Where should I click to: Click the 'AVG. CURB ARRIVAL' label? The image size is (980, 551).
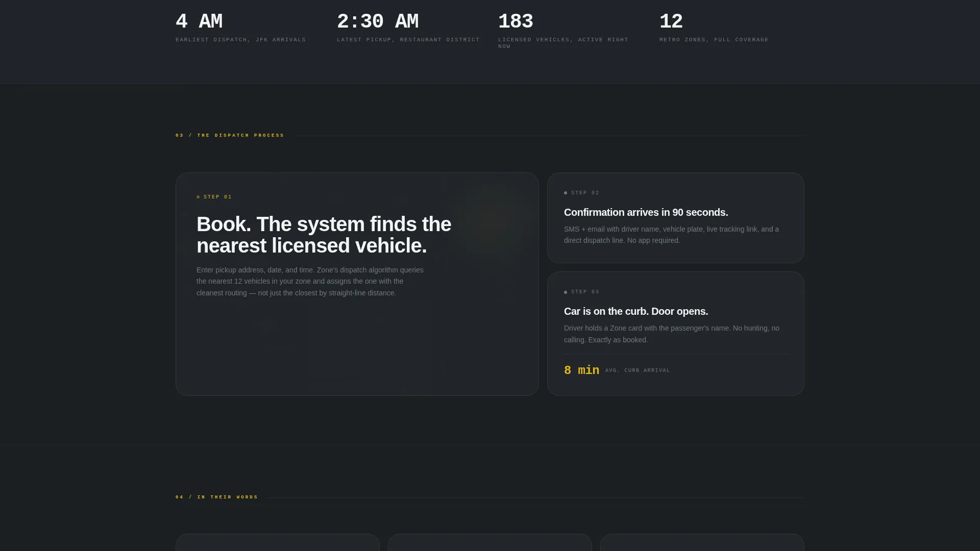pyautogui.click(x=638, y=370)
